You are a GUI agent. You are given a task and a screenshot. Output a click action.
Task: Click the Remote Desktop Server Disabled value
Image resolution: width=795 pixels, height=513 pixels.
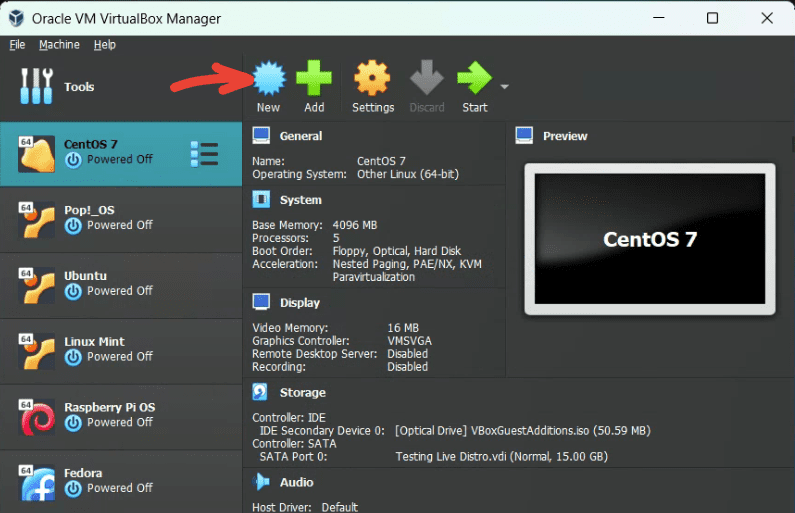[x=408, y=354]
